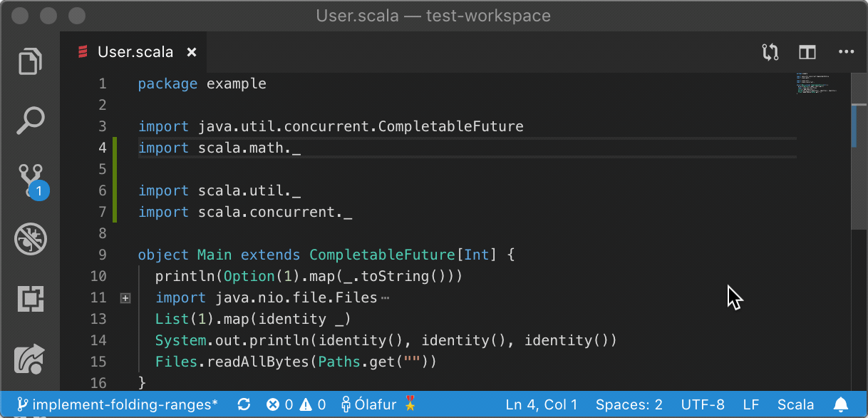The image size is (868, 418).
Task: Open the share arrow view in activity bar
Action: pos(31,359)
